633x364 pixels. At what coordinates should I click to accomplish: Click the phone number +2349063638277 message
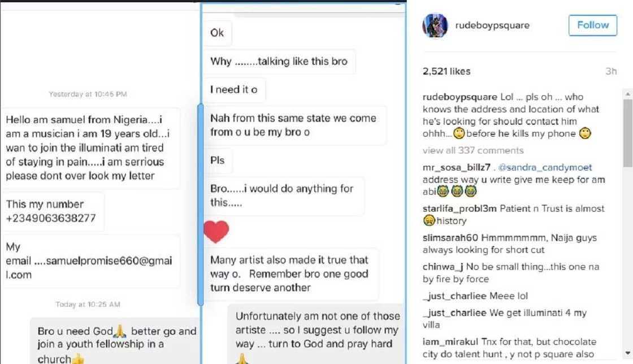click(52, 211)
